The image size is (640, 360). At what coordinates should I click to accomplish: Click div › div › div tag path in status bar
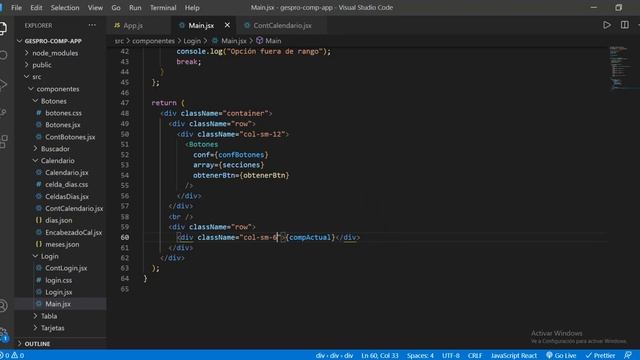334,356
